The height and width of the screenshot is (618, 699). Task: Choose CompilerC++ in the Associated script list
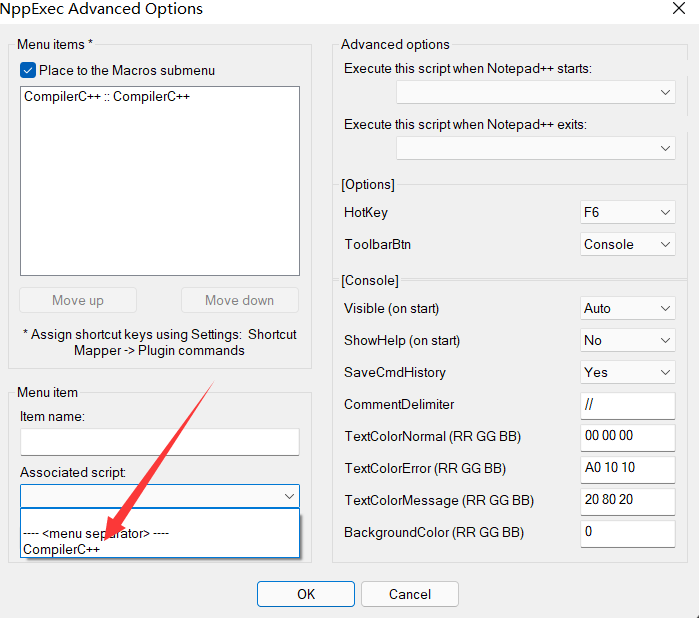point(160,549)
